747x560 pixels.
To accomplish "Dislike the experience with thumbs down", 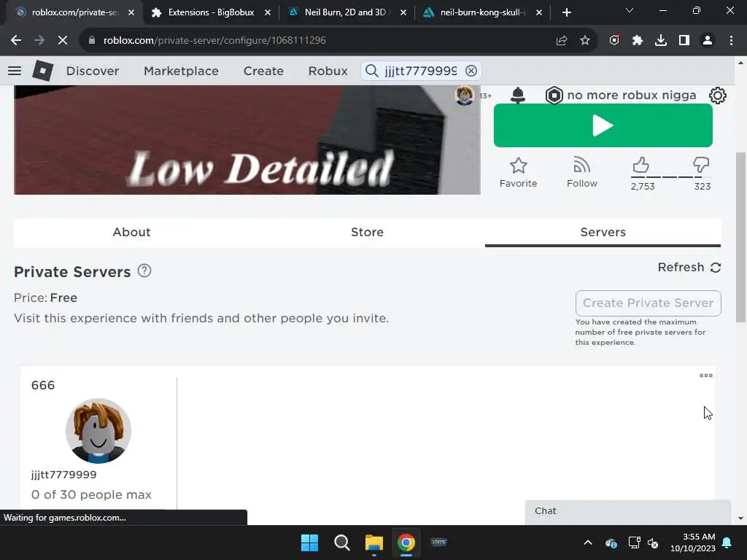I will 701,166.
